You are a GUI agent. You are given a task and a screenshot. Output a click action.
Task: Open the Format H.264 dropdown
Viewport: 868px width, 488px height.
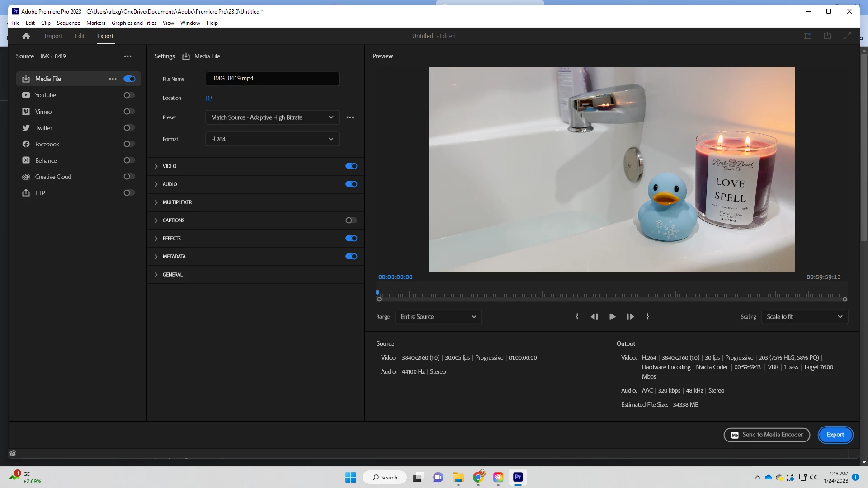tap(272, 139)
